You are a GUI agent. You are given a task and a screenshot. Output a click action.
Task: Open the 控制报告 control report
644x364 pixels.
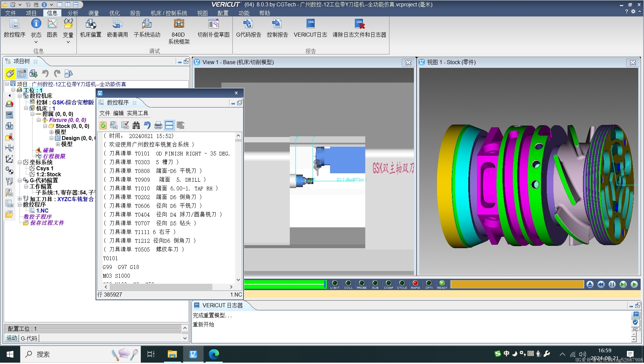tap(277, 28)
